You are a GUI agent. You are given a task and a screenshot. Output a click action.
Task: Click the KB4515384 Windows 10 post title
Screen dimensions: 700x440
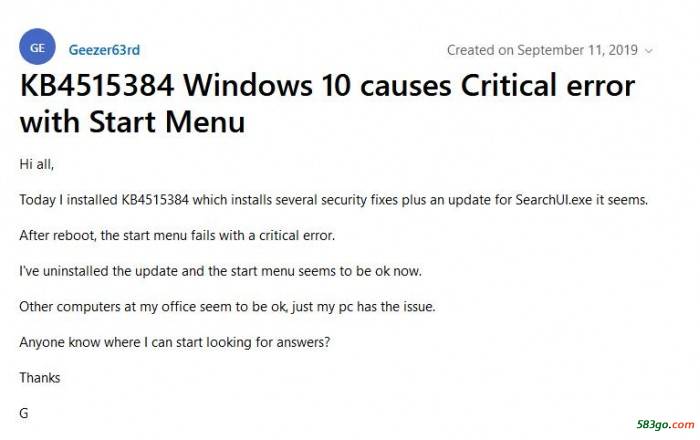[327, 103]
